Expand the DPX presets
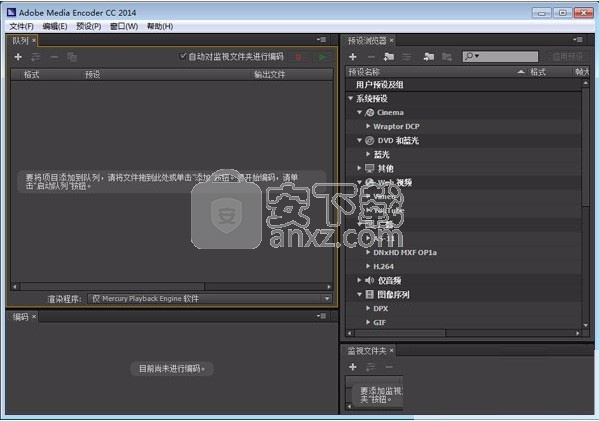The height and width of the screenshot is (421, 599). 368,308
